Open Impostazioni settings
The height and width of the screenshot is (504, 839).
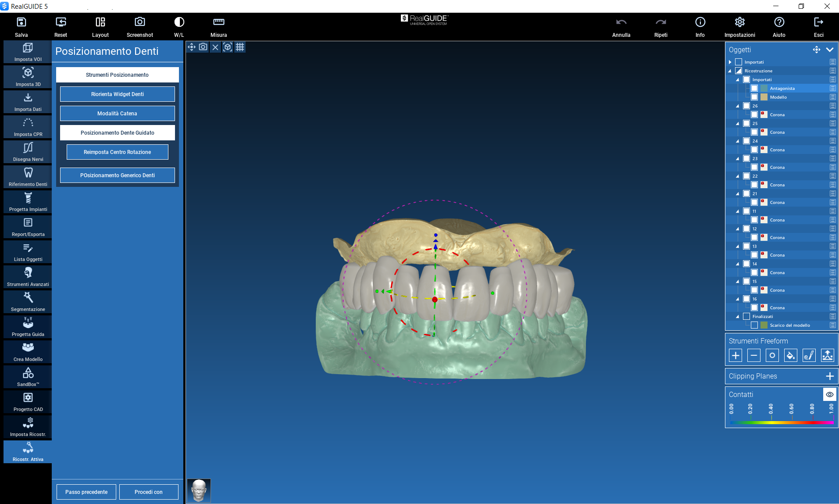(739, 27)
